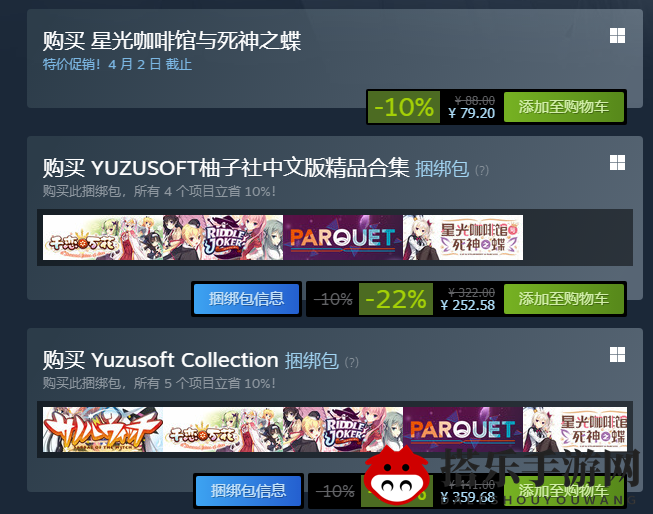
Task: Click the -22% discount badge
Action: pos(396,299)
